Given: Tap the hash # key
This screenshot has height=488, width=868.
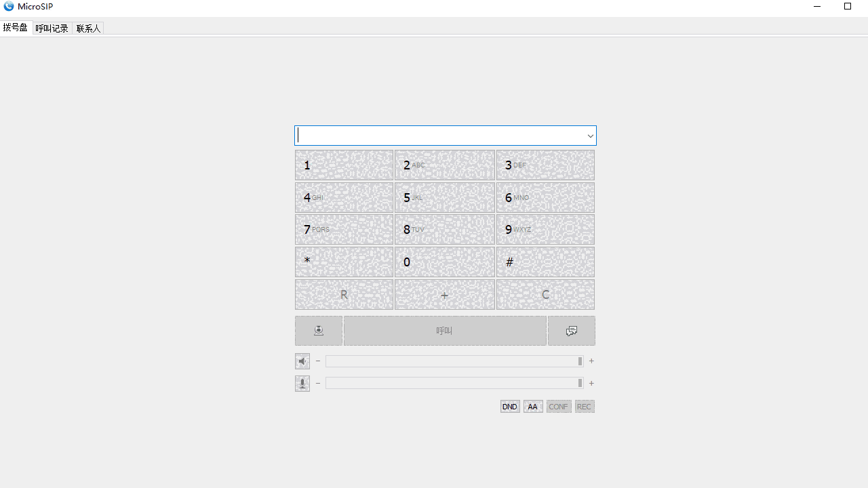Looking at the screenshot, I should 545,262.
